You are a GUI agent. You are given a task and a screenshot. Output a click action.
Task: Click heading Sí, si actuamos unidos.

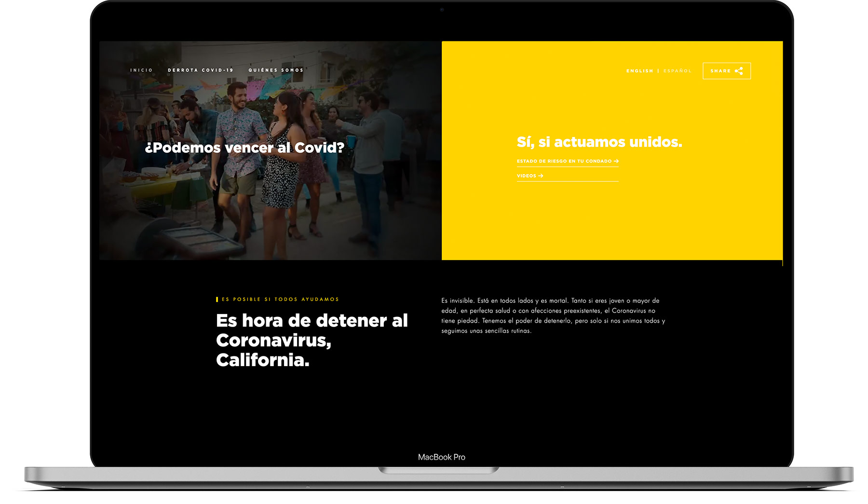[599, 142]
